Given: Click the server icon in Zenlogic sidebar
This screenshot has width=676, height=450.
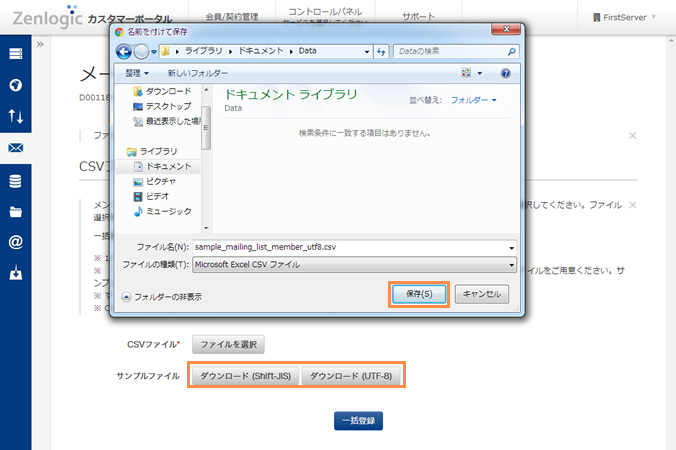Looking at the screenshot, I should point(16,54).
